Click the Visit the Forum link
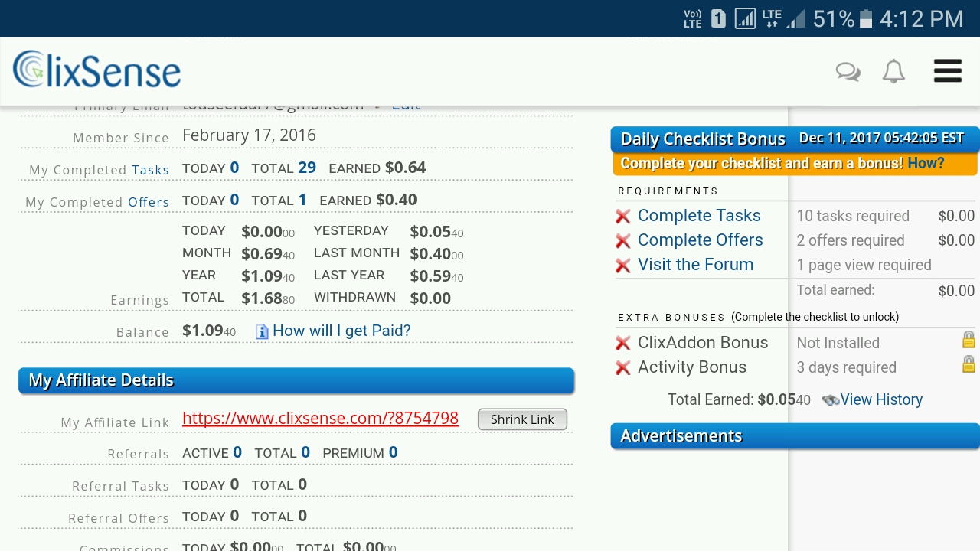980x551 pixels. pos(695,264)
